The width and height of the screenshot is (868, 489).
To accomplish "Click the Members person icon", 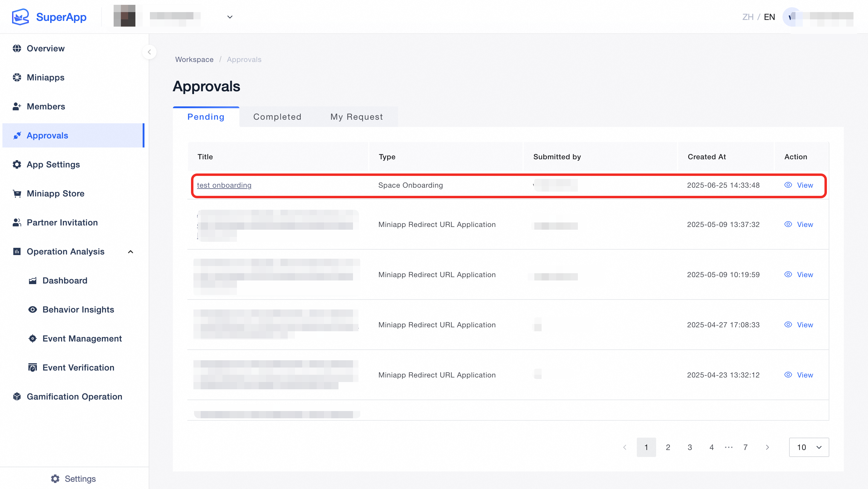I will point(17,106).
